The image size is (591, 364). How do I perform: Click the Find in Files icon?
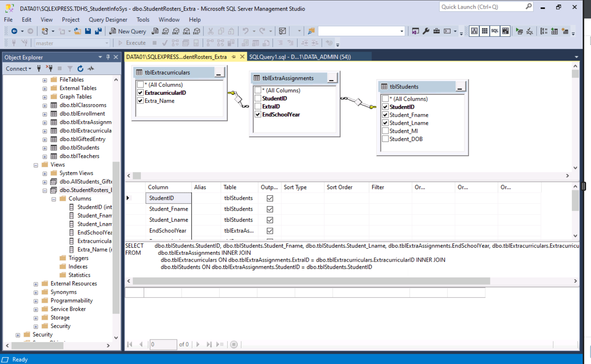pos(311,31)
